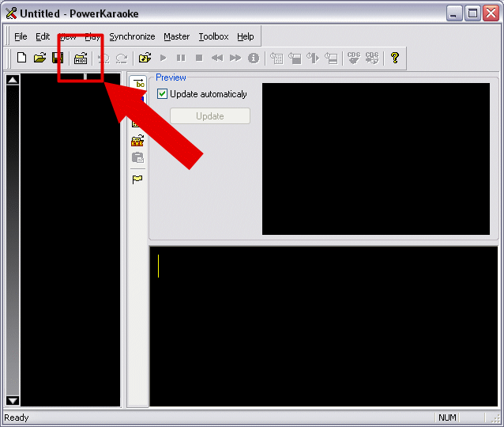Click the grayed clipboard paste sidebar icon
The width and height of the screenshot is (504, 427).
click(138, 157)
